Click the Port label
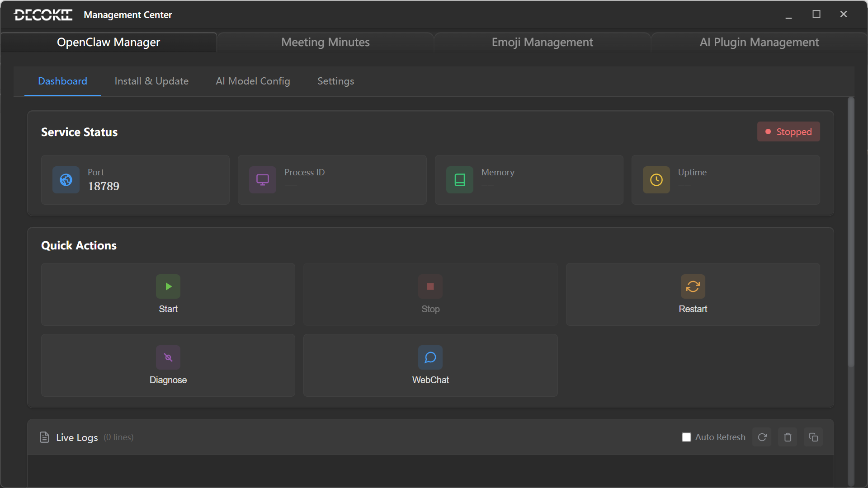 96,172
